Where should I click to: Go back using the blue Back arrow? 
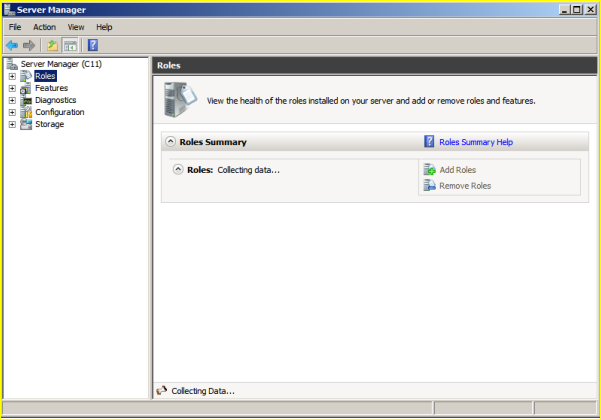point(12,45)
